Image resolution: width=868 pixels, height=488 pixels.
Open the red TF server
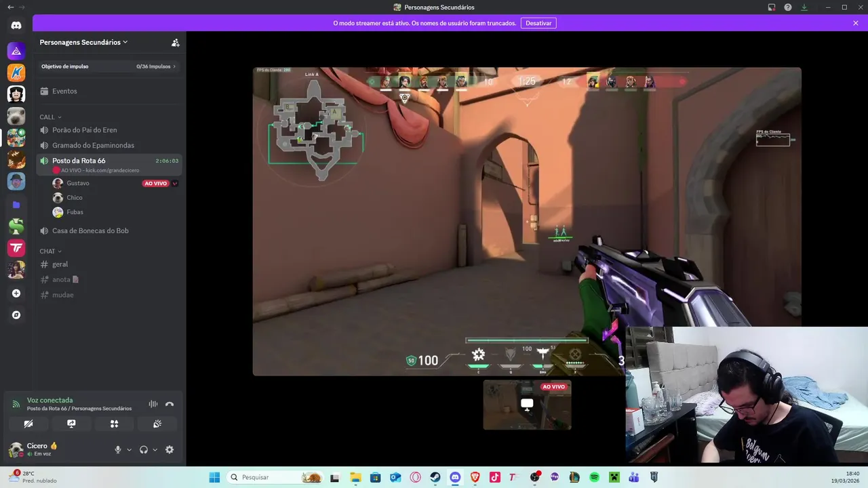[16, 248]
